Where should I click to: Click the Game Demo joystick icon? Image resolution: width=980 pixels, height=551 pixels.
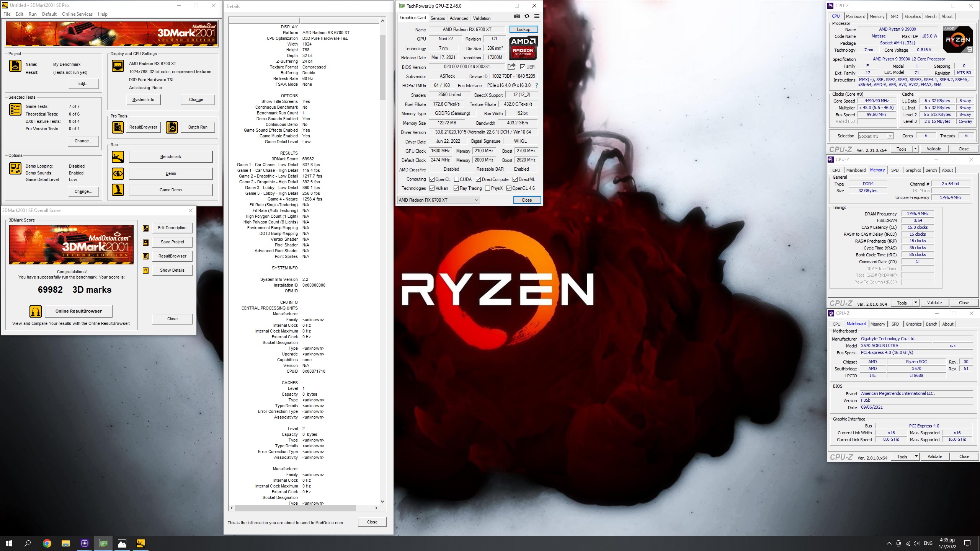[118, 190]
